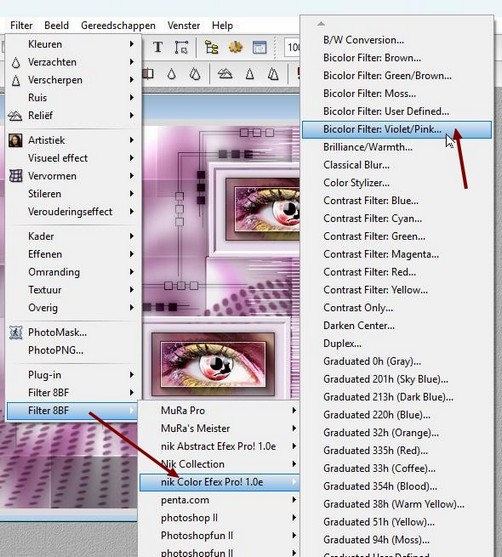Click the Transform selection icon in toolbar
Screen dimensions: 502x557
[x=181, y=47]
